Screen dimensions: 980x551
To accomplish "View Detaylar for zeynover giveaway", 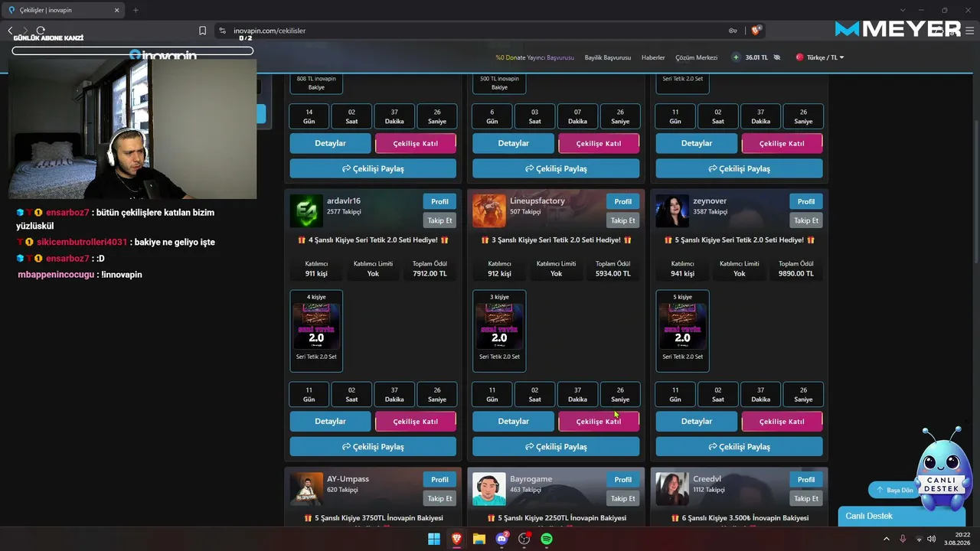I will click(x=697, y=422).
